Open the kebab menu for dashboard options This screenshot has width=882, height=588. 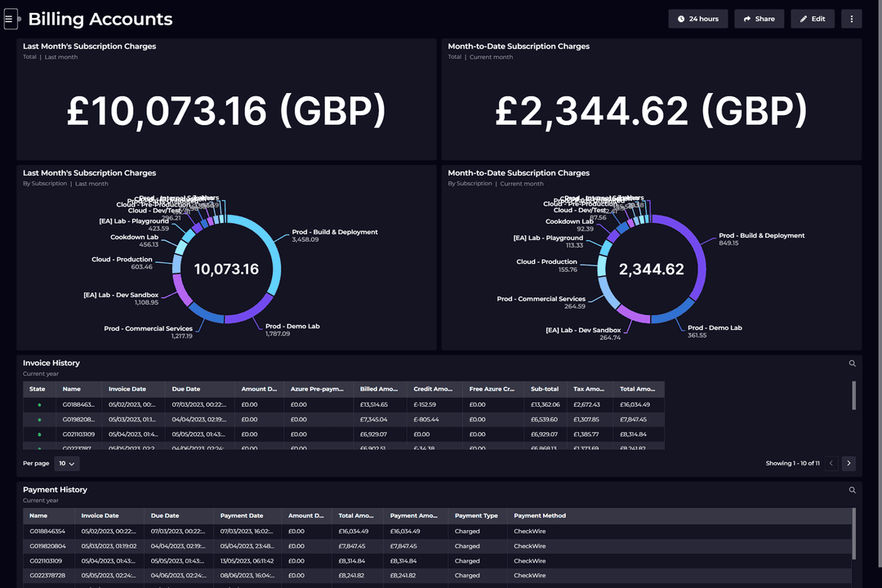[852, 18]
